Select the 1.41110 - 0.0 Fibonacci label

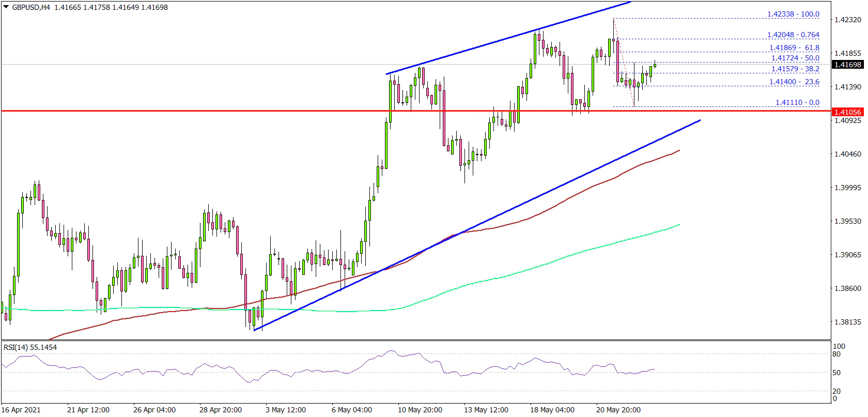coord(797,102)
